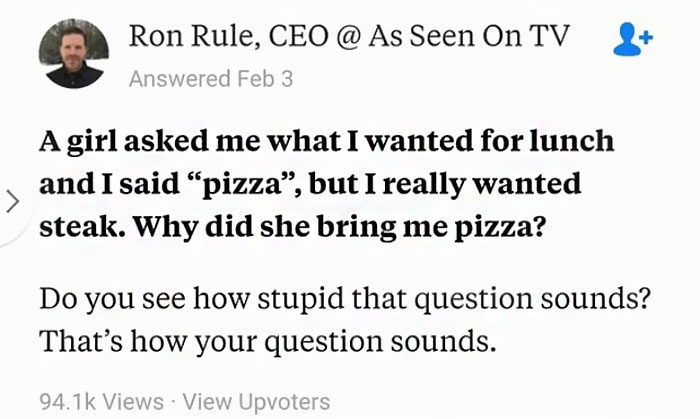Image resolution: width=700 pixels, height=419 pixels.
Task: Click the follow Ron Rule icon
Action: tap(631, 37)
